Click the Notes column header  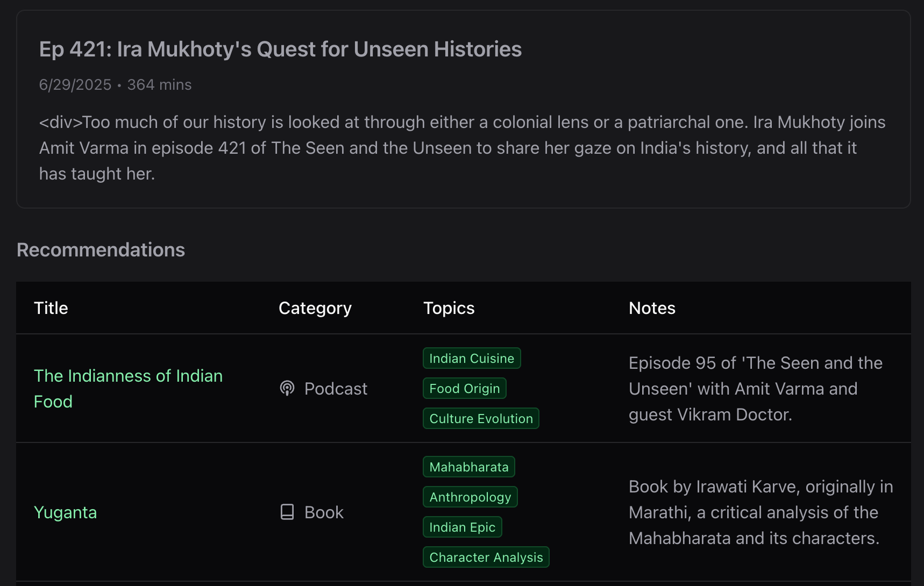[652, 308]
